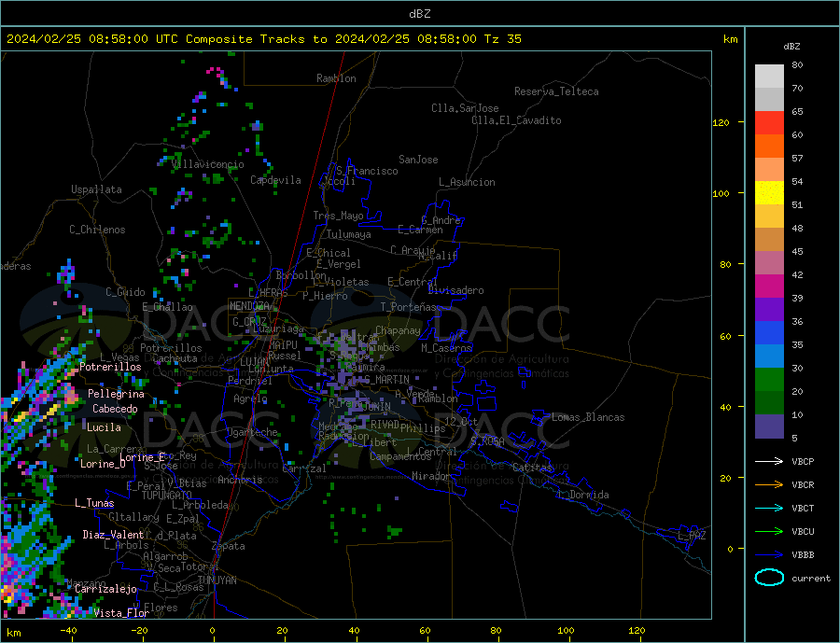Screen dimensions: 840x643
Task: Click the blue VBBB arrow icon
Action: tap(769, 554)
